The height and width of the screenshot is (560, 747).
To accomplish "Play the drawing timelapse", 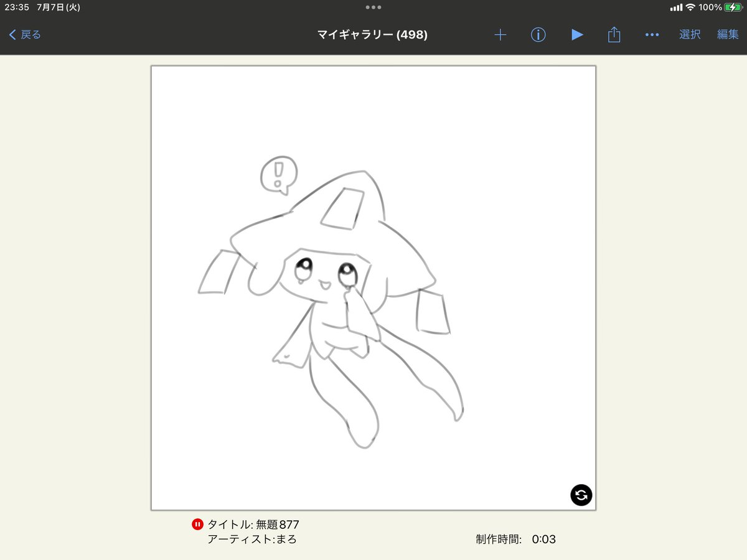I will [577, 35].
